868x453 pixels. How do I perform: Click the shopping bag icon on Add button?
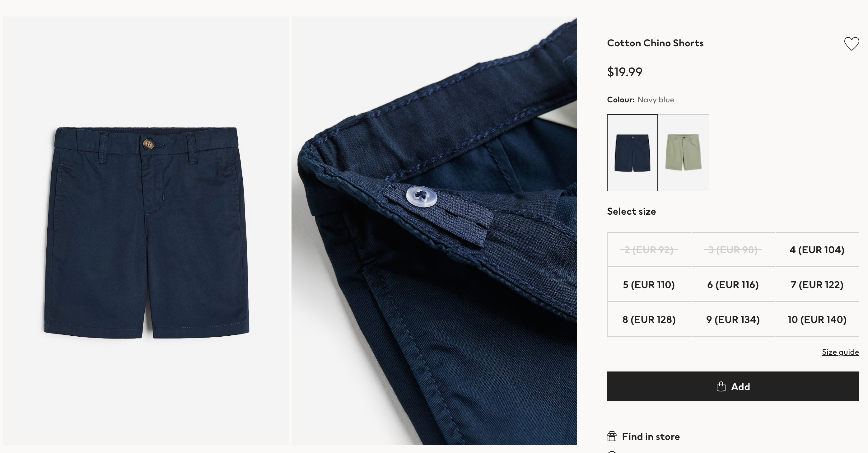point(721,386)
